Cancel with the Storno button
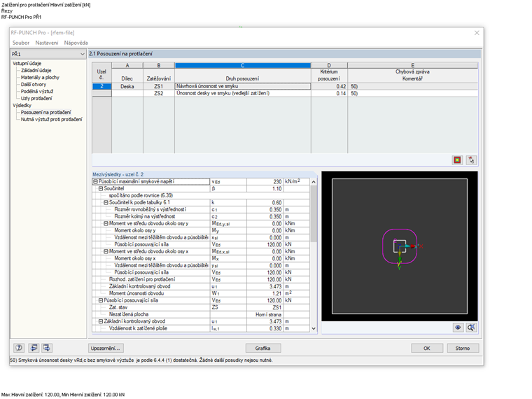Image resolution: width=532 pixels, height=399 pixels. [463, 348]
